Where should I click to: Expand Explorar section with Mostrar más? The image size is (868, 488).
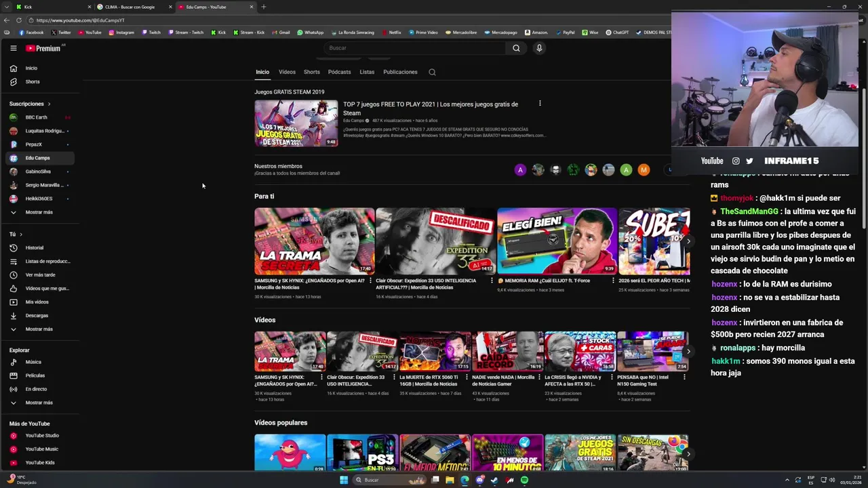(x=40, y=403)
